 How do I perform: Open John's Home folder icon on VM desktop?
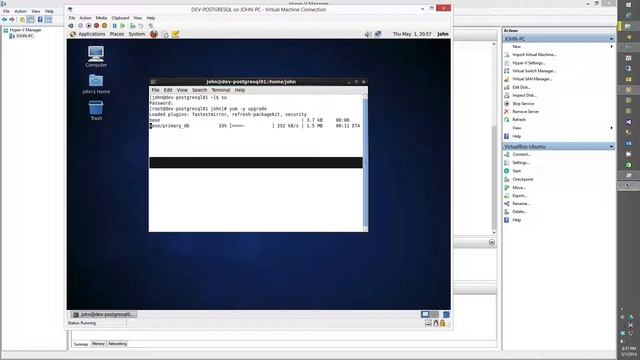(x=96, y=84)
